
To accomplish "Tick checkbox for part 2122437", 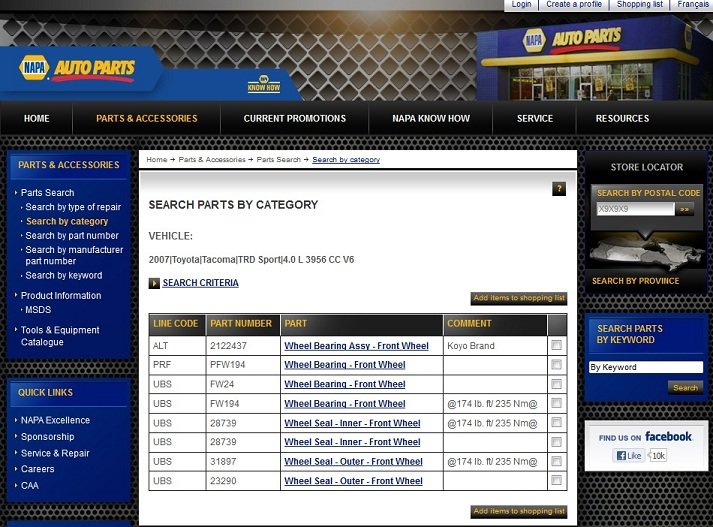I will pos(556,345).
